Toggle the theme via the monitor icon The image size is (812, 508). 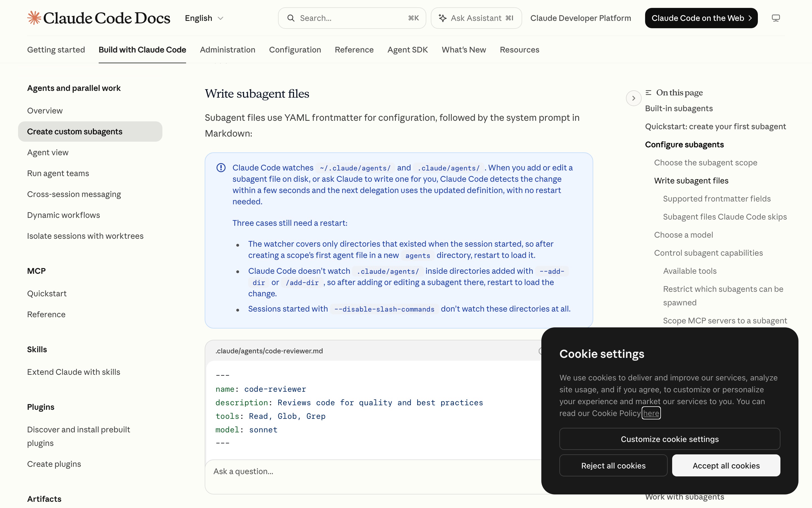[775, 18]
